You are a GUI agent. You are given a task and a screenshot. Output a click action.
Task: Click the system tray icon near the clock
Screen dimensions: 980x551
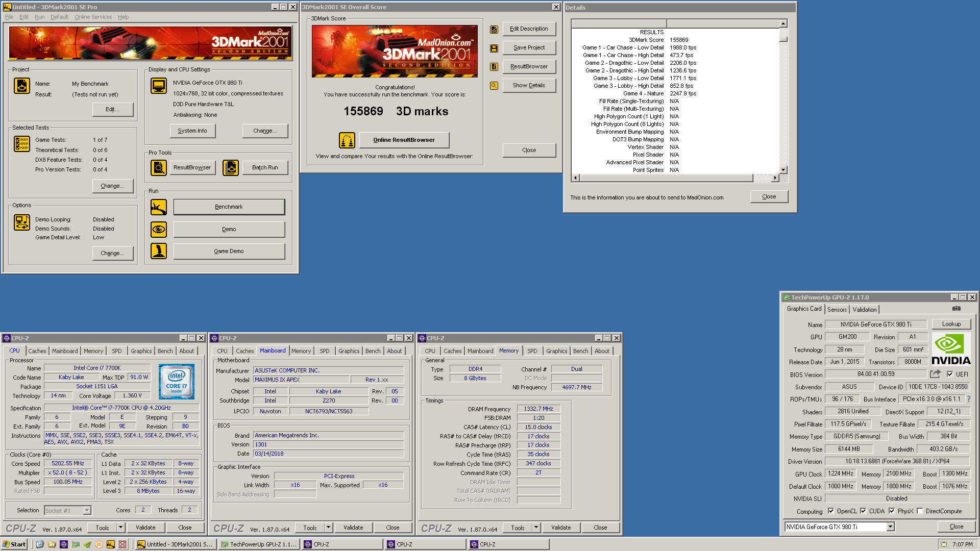click(944, 544)
